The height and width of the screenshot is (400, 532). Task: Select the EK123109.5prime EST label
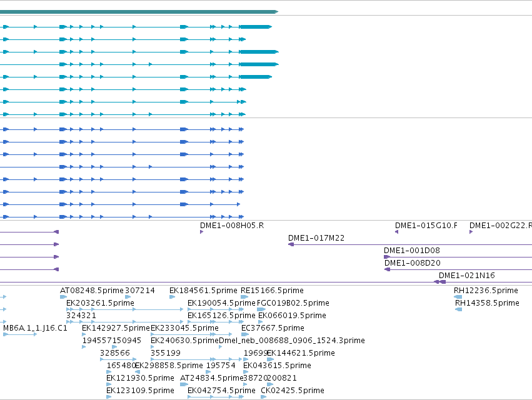[140, 391]
